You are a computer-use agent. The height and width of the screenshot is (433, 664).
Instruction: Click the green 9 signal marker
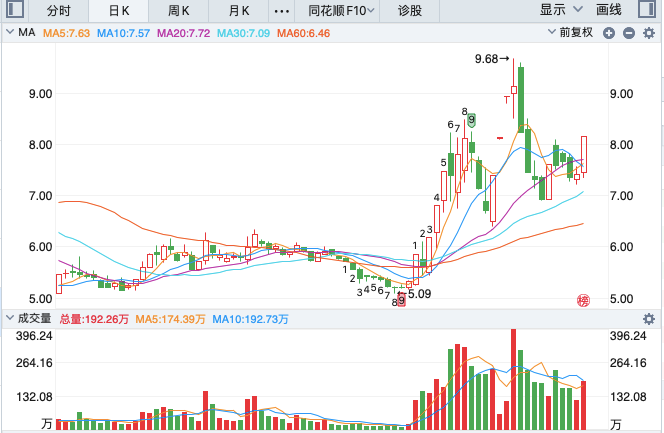[471, 120]
